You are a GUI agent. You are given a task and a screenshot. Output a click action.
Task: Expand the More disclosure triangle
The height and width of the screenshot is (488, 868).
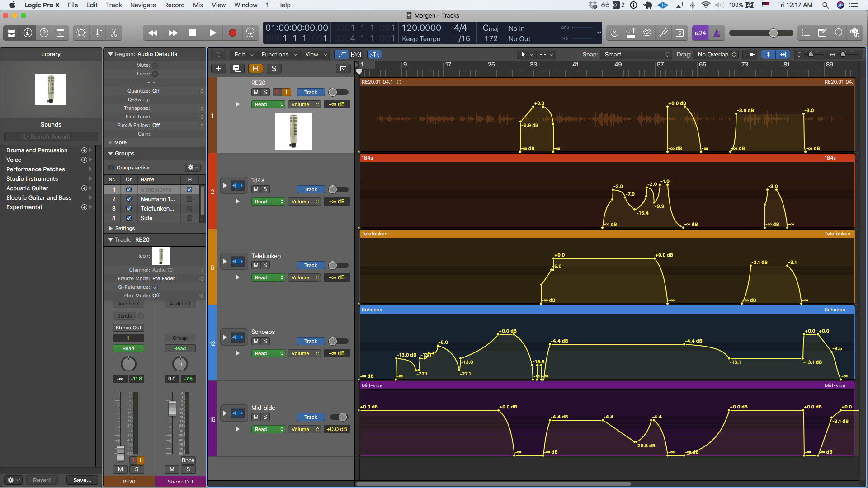tap(110, 142)
